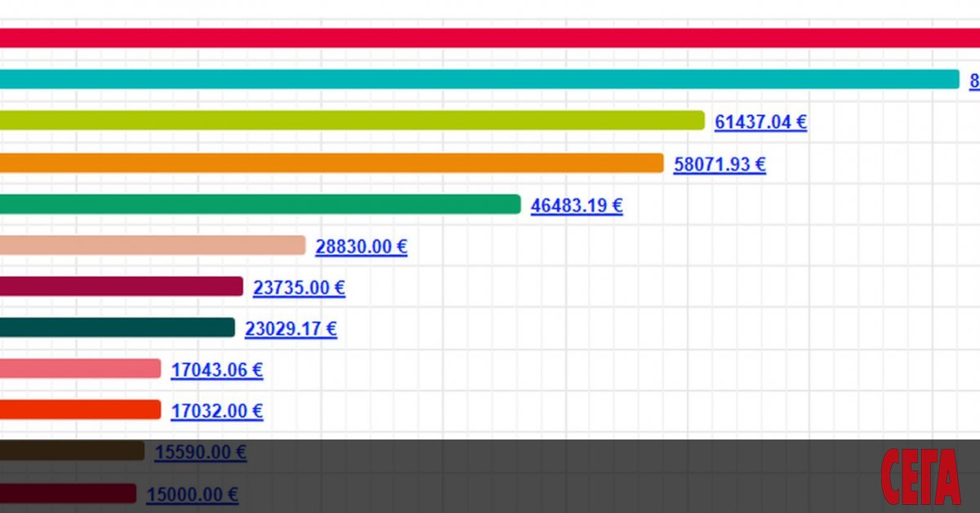Image resolution: width=980 pixels, height=513 pixels.
Task: Open the 61437.04 € link
Action: coord(760,123)
